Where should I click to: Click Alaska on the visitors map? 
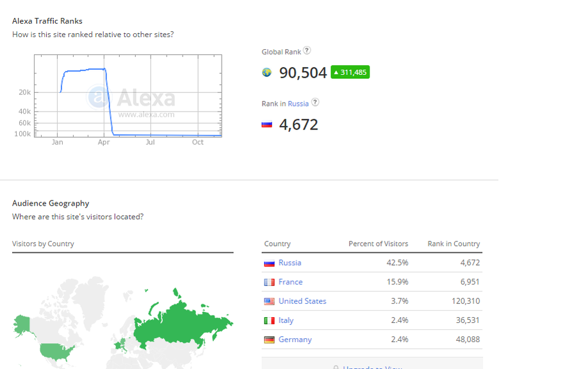pyautogui.click(x=22, y=324)
